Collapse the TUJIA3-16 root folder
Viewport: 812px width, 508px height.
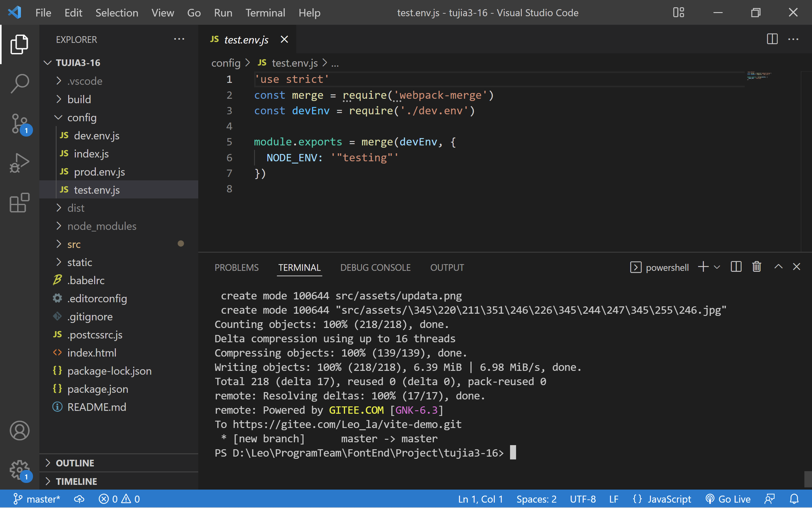119,63
